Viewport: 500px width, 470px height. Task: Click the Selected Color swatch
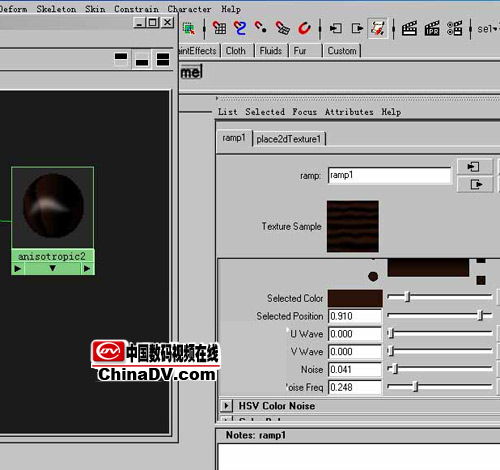click(x=355, y=298)
